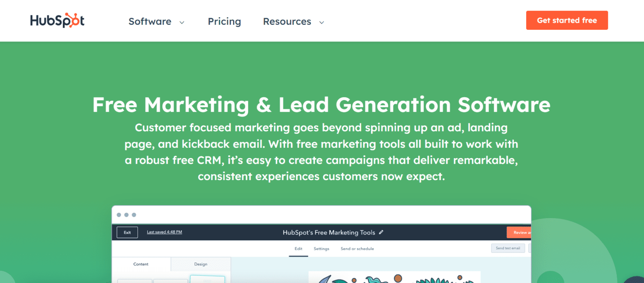
Task: Expand the Software dropdown chevron
Action: [182, 23]
